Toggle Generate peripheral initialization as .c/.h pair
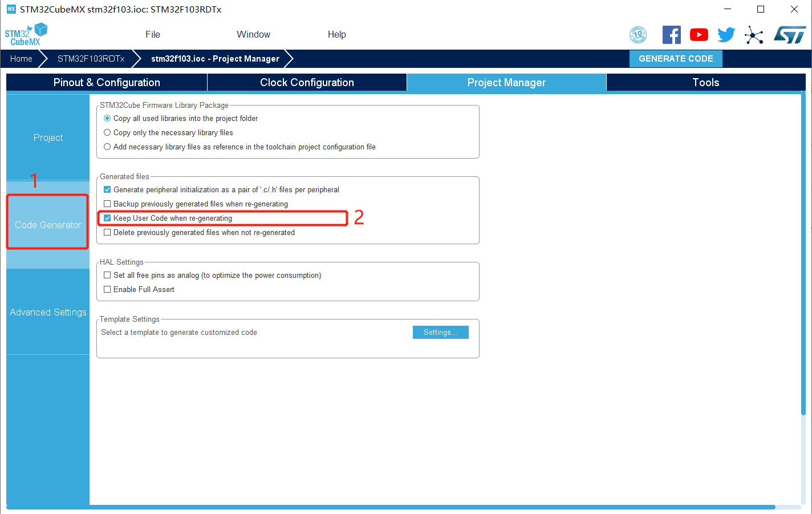812x514 pixels. (107, 189)
